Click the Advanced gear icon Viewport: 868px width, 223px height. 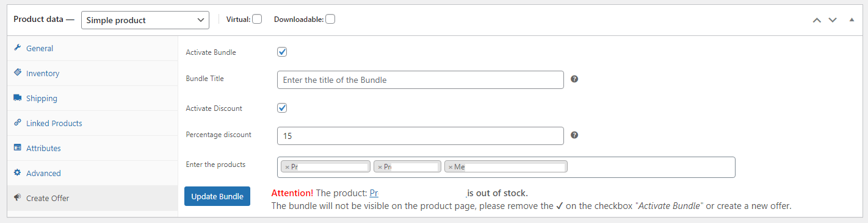click(x=17, y=173)
